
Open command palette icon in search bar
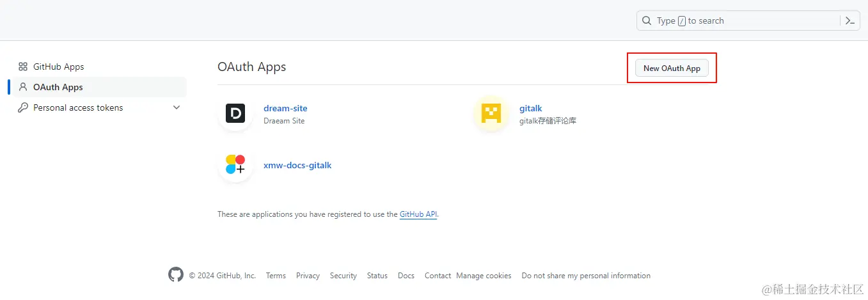pyautogui.click(x=849, y=20)
